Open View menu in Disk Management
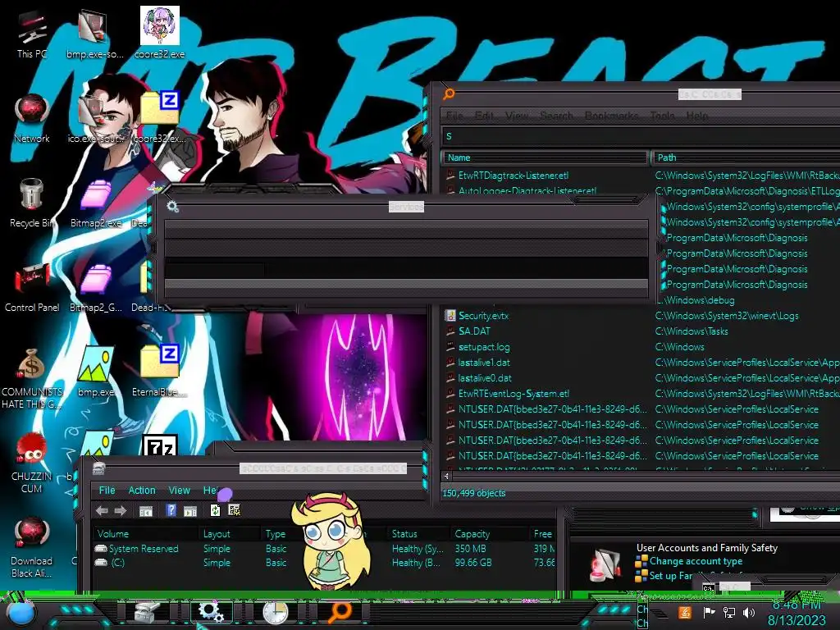Viewport: 840px width, 630px height. 180,491
